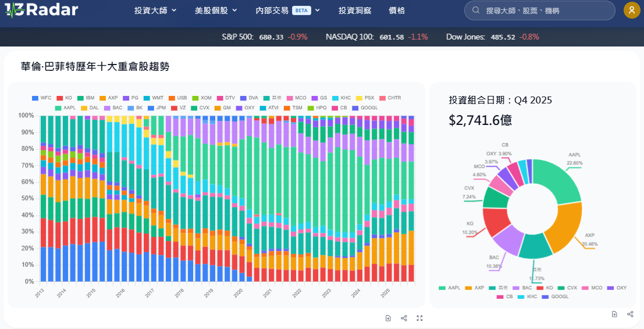Click the $2,741.6億 portfolio value
This screenshot has height=329, width=644.
(x=481, y=120)
